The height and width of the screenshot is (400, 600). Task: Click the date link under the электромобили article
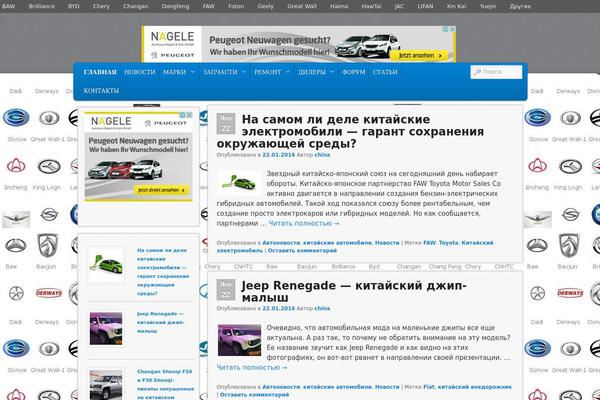click(279, 155)
